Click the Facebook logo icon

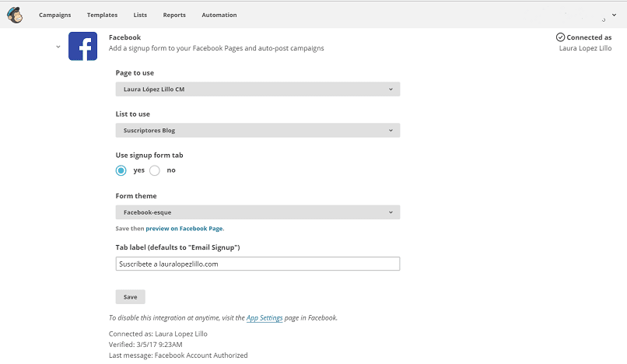coord(82,47)
